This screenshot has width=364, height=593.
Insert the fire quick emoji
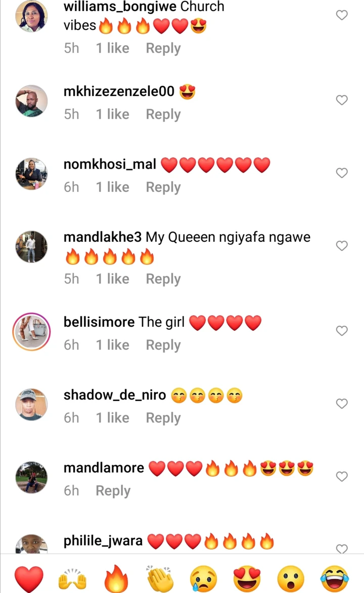coord(116,578)
